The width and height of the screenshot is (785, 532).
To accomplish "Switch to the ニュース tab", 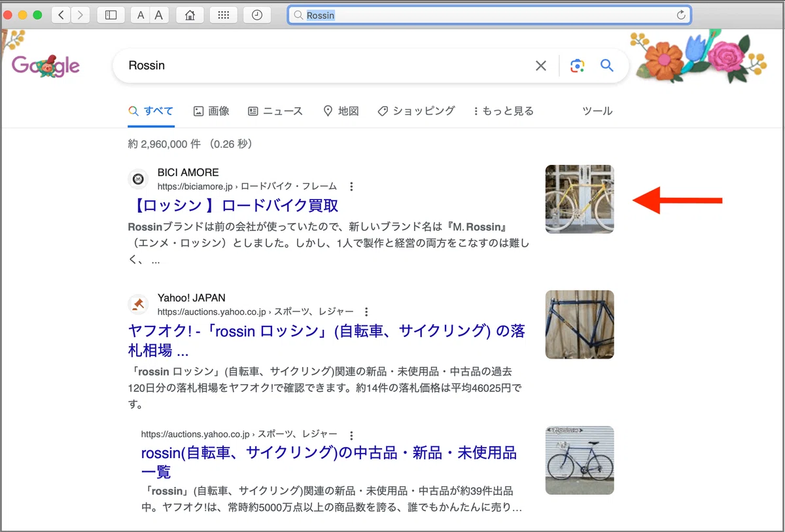I will click(275, 111).
